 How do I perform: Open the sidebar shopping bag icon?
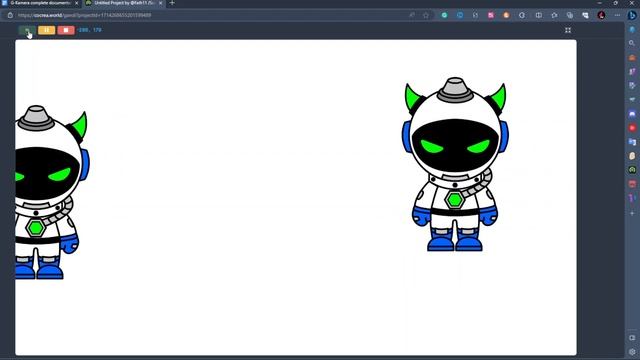632,58
